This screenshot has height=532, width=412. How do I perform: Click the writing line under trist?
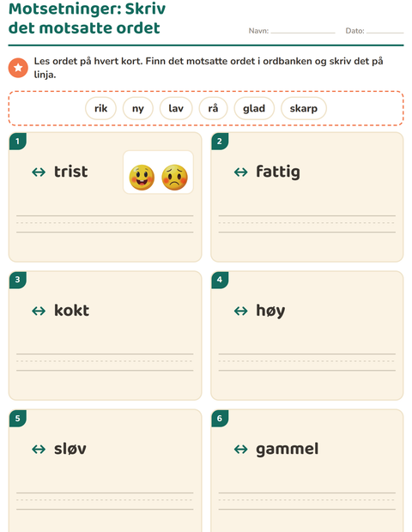(x=105, y=224)
